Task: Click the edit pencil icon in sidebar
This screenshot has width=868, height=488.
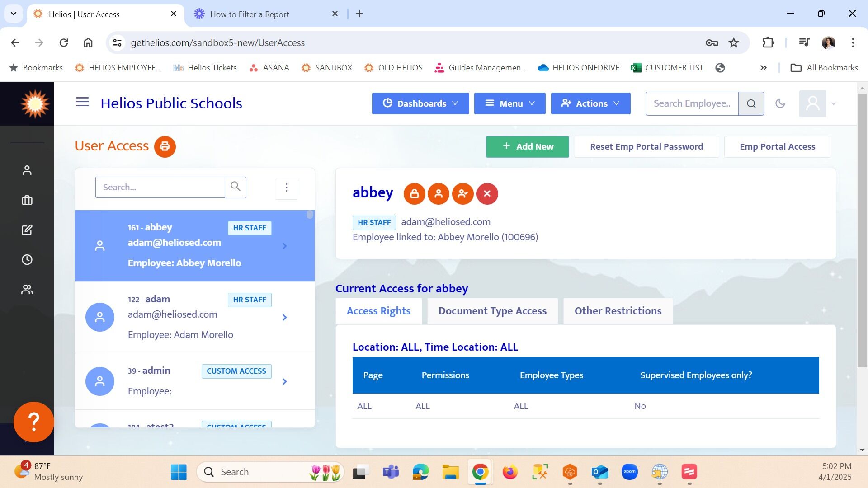Action: tap(27, 230)
